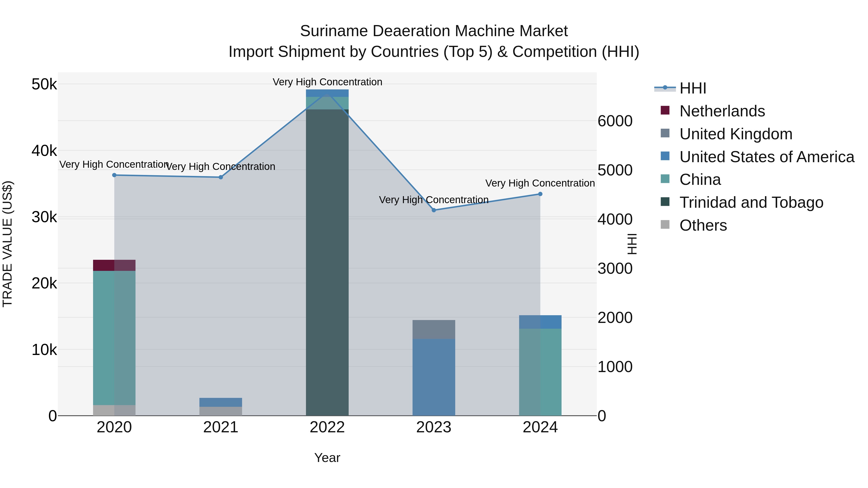Click the 5000 HHI axis tick
Screen dimensions: 868x488
(x=615, y=170)
